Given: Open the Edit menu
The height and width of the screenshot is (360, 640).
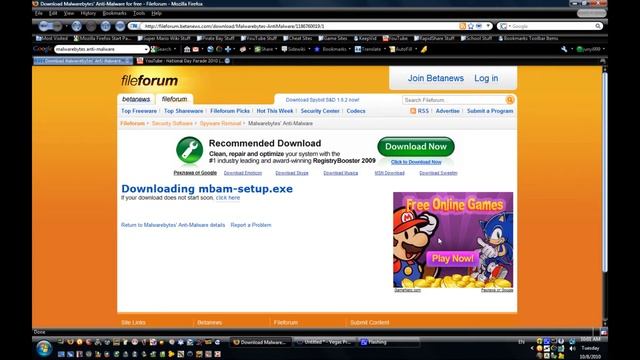Looking at the screenshot, I should point(53,13).
